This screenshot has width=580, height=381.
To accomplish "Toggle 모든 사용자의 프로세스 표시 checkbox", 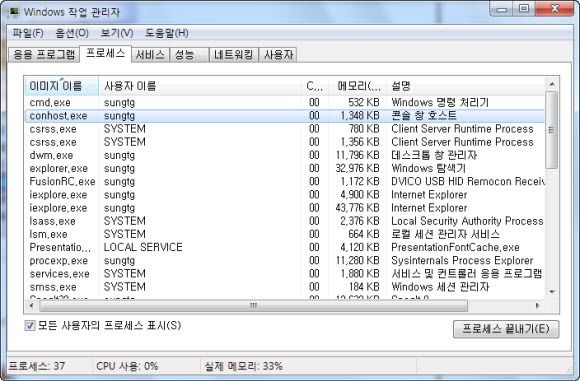I will (30, 326).
